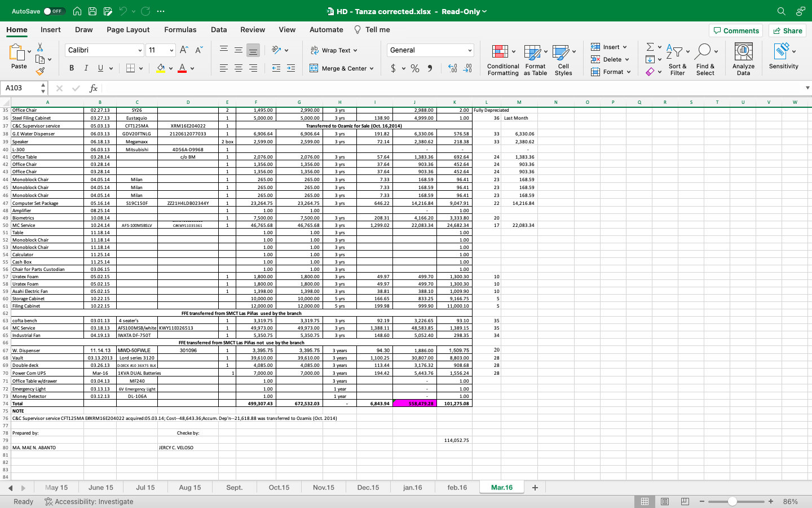Image resolution: width=812 pixels, height=508 pixels.
Task: Increase font size with larger A icon
Action: [184, 50]
